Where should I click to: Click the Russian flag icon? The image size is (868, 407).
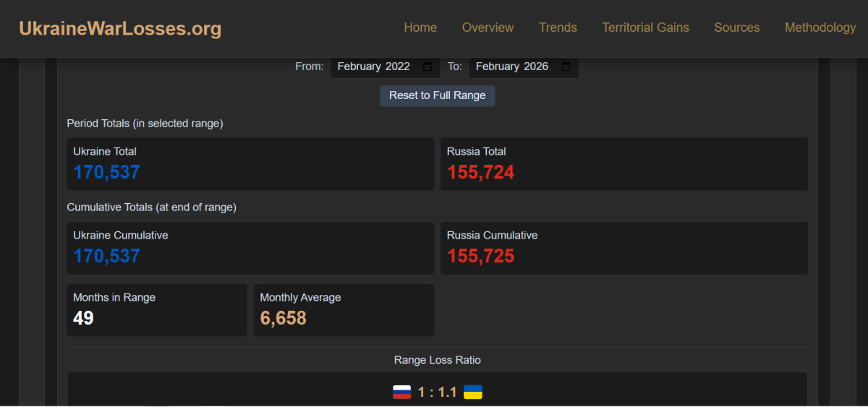tap(401, 393)
